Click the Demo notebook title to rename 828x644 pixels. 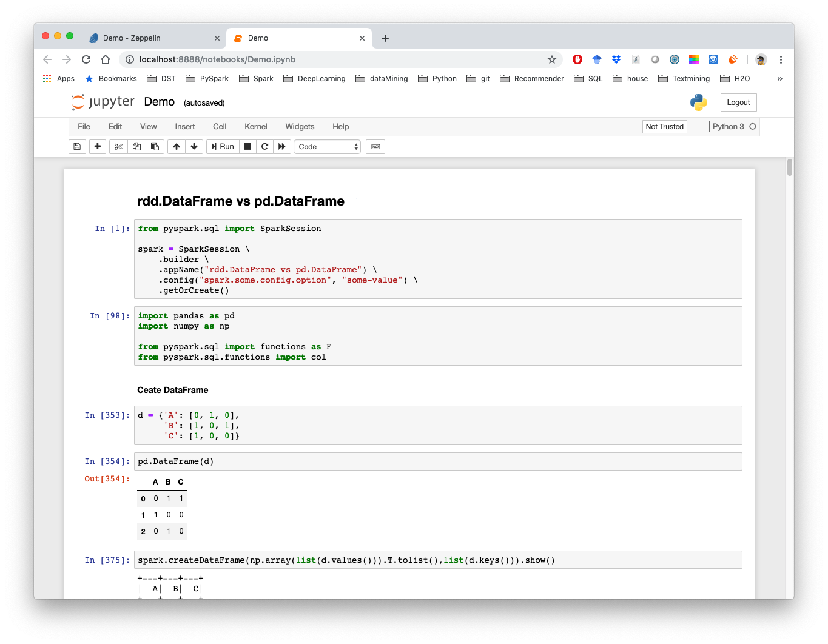[160, 102]
